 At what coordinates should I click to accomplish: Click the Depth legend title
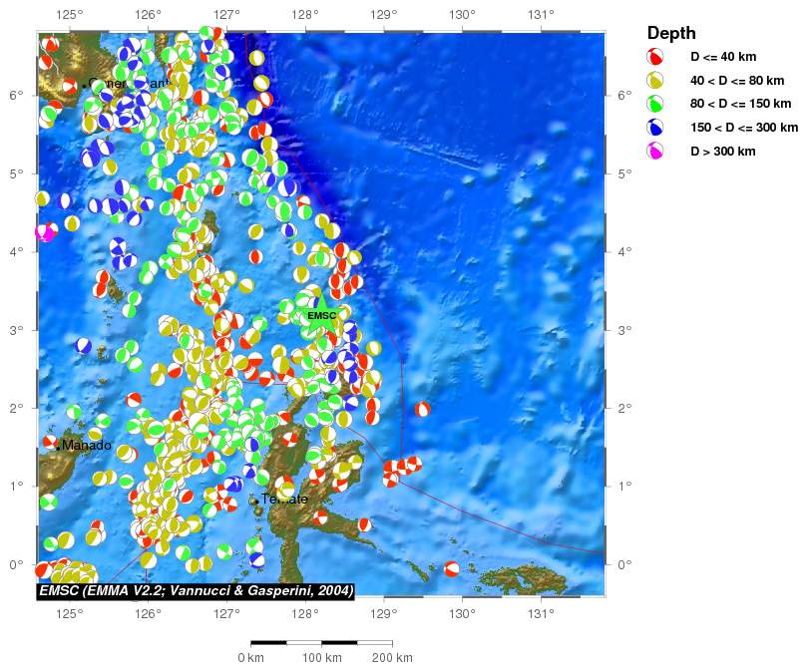[671, 33]
